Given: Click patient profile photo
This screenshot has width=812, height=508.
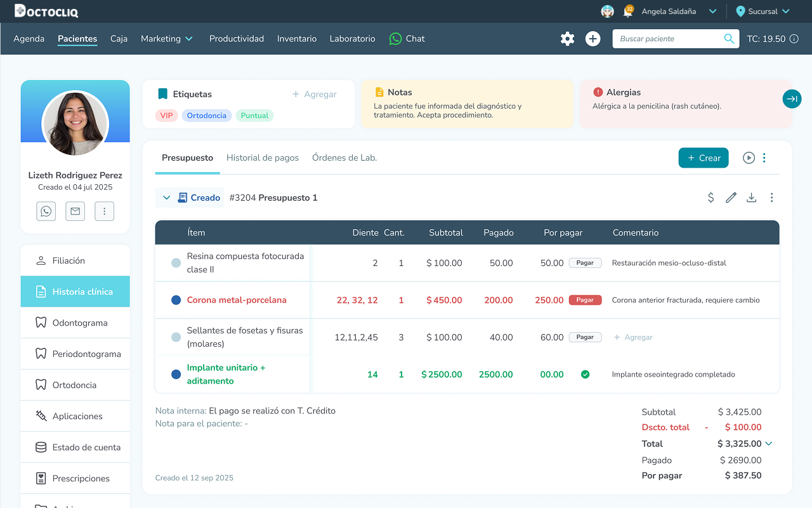Looking at the screenshot, I should click(x=75, y=124).
